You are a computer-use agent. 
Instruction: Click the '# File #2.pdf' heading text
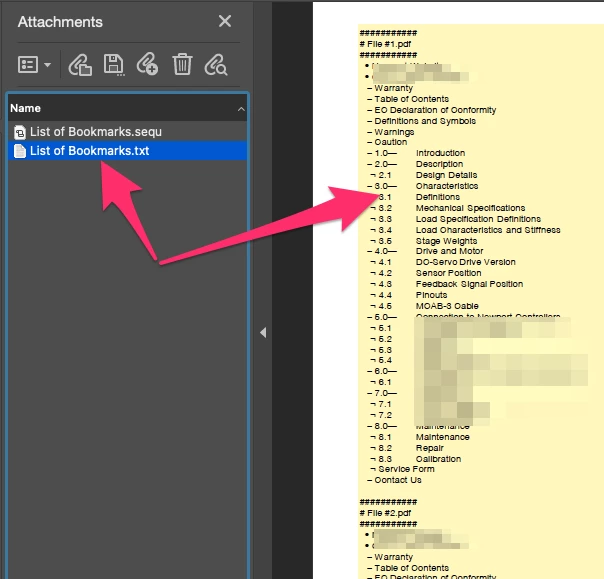coord(385,513)
